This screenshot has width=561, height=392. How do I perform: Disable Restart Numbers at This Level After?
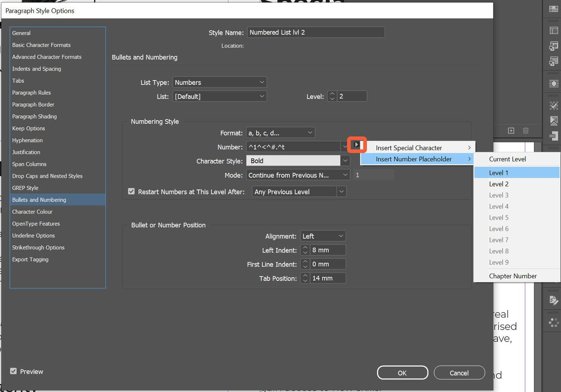coord(131,191)
